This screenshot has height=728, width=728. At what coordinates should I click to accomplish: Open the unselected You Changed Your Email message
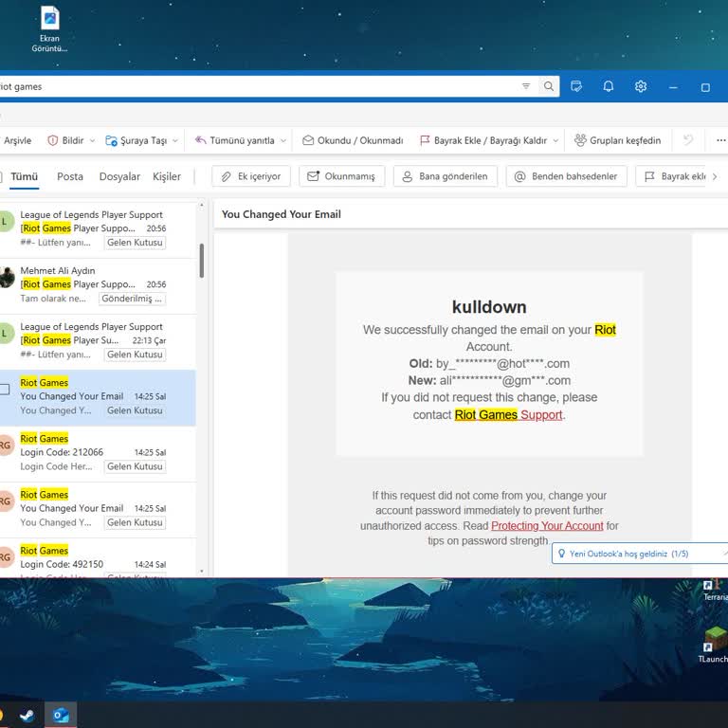[x=98, y=510]
